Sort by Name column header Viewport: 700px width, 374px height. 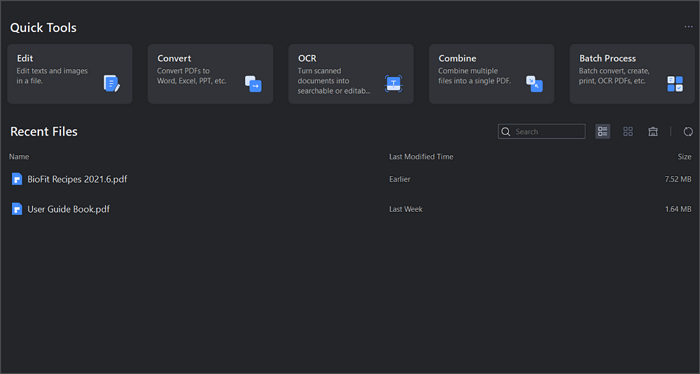coord(19,157)
